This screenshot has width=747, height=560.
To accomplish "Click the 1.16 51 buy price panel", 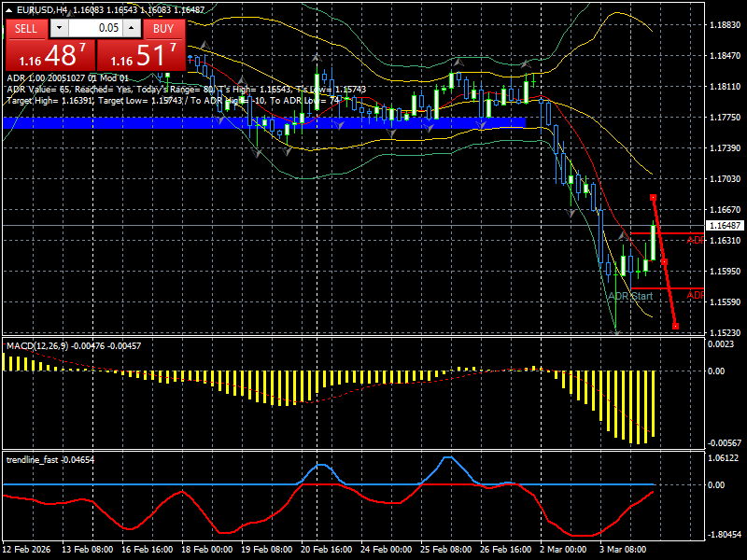I will coord(141,55).
